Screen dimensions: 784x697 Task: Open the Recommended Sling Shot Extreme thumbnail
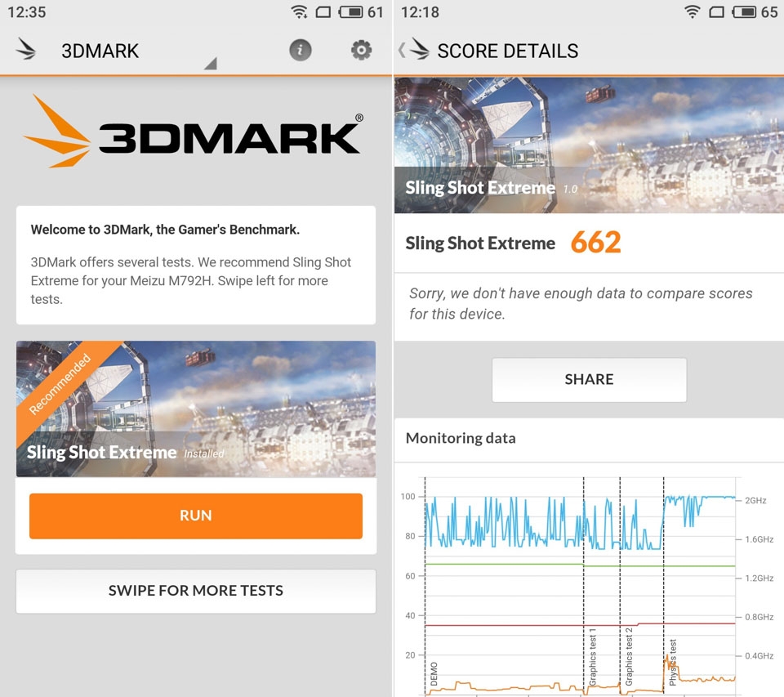point(195,409)
